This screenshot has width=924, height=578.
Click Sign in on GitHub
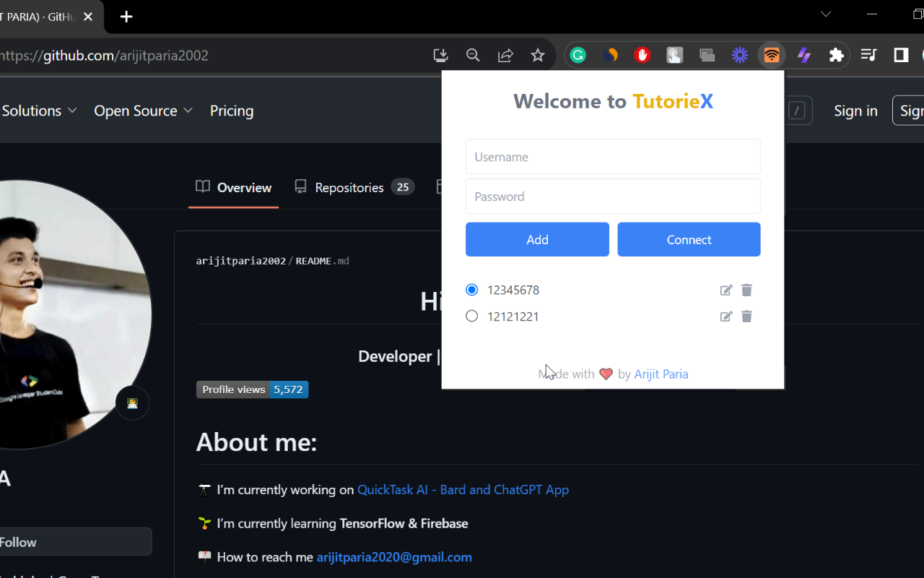(x=855, y=111)
